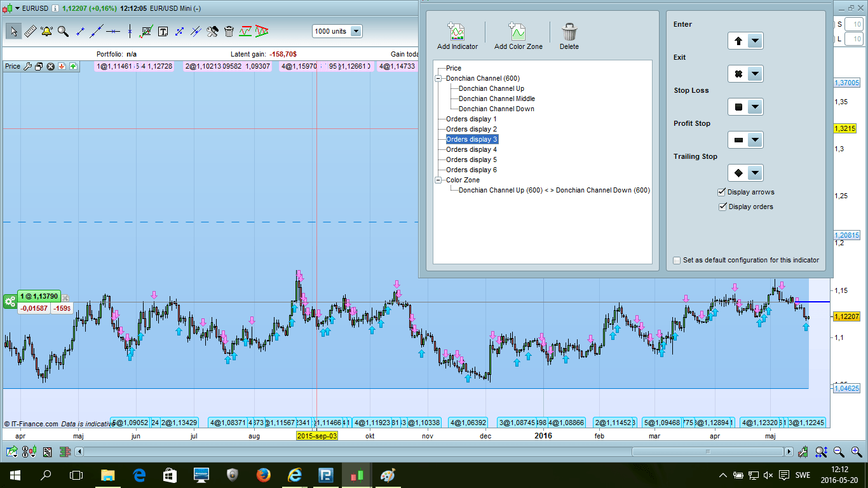Collapse the Donchian Channel (600) tree node
Image resolution: width=868 pixels, height=488 pixels.
(x=438, y=78)
